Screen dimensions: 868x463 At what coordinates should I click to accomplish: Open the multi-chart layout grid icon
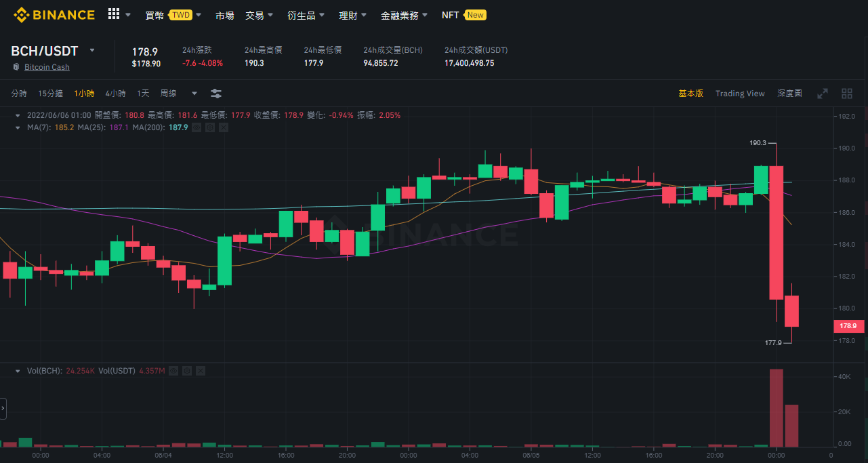[x=847, y=94]
